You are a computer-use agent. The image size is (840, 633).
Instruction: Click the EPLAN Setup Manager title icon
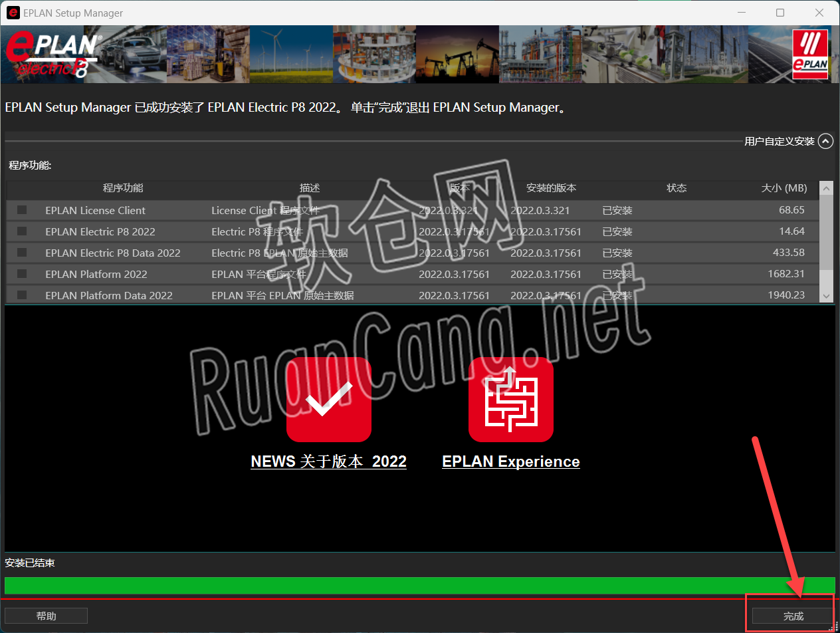tap(13, 13)
